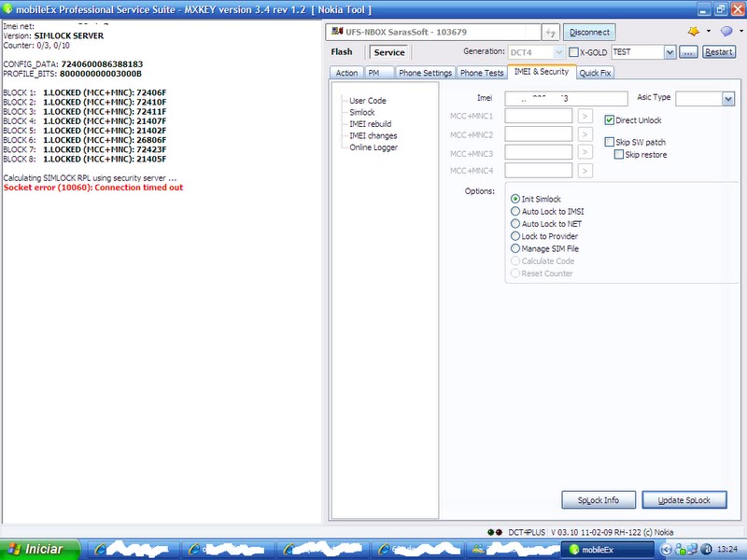Click the SpLock Info button

(599, 500)
